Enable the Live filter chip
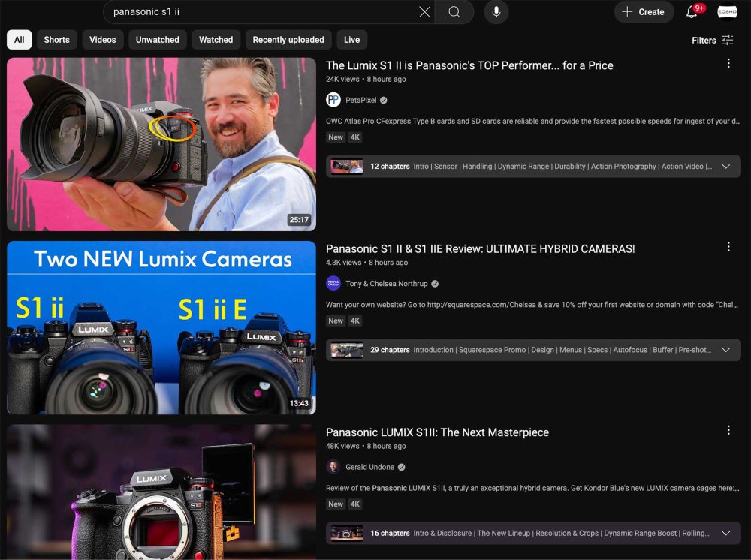Viewport: 751px width, 560px height. pyautogui.click(x=351, y=40)
